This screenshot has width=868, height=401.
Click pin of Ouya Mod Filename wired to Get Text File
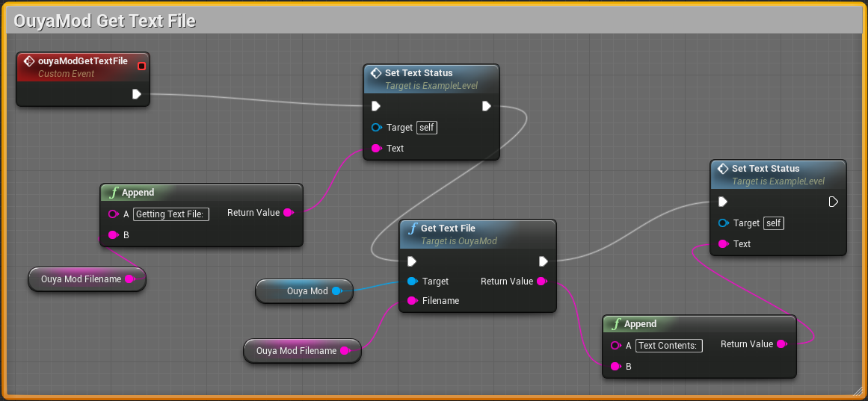coord(345,351)
